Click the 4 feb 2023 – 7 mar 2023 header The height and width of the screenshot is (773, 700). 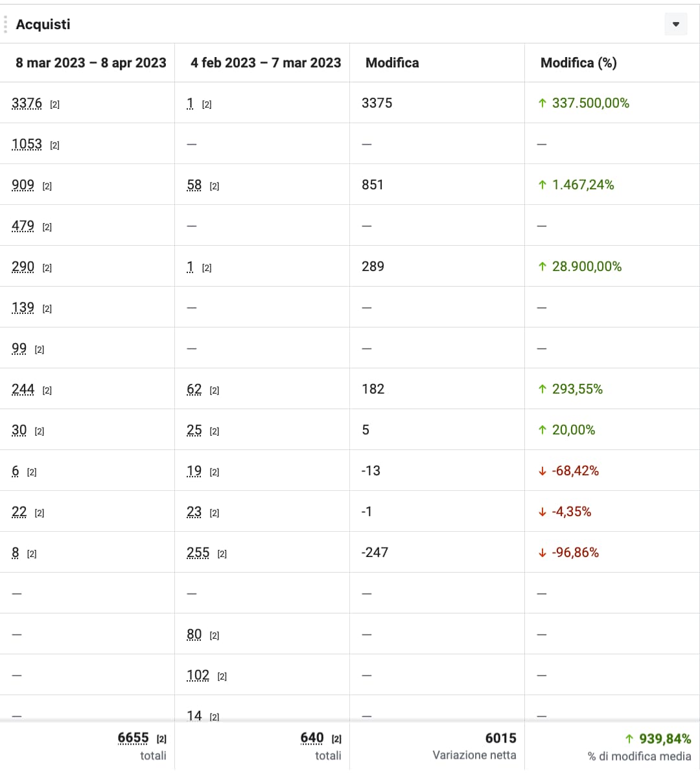click(266, 63)
